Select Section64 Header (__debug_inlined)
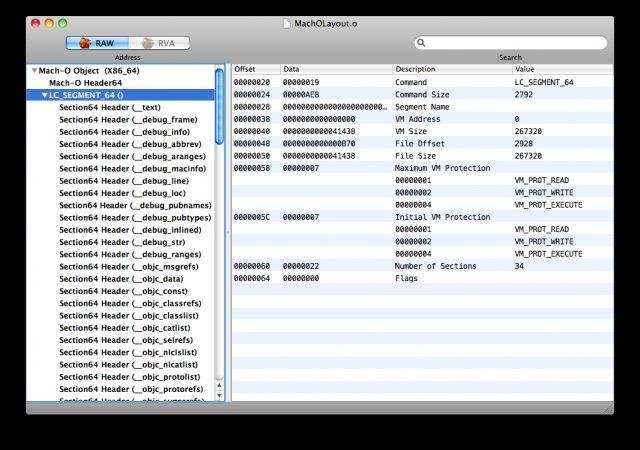This screenshot has width=640, height=450. click(130, 230)
